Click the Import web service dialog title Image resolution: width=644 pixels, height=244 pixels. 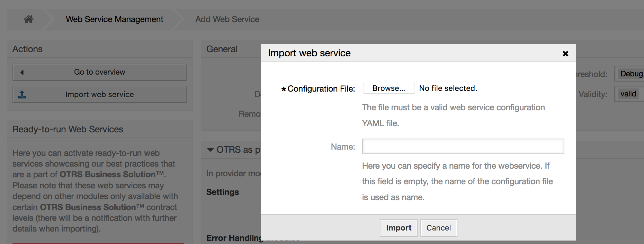click(309, 53)
